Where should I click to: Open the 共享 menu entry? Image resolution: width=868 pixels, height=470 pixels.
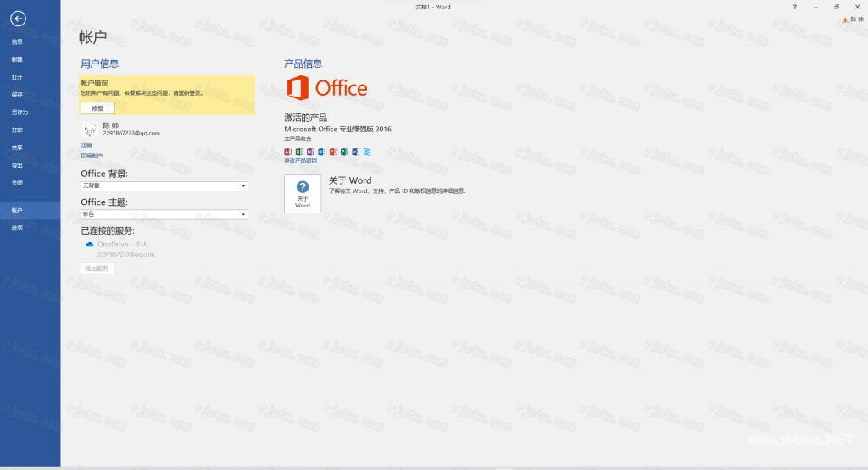coord(17,147)
